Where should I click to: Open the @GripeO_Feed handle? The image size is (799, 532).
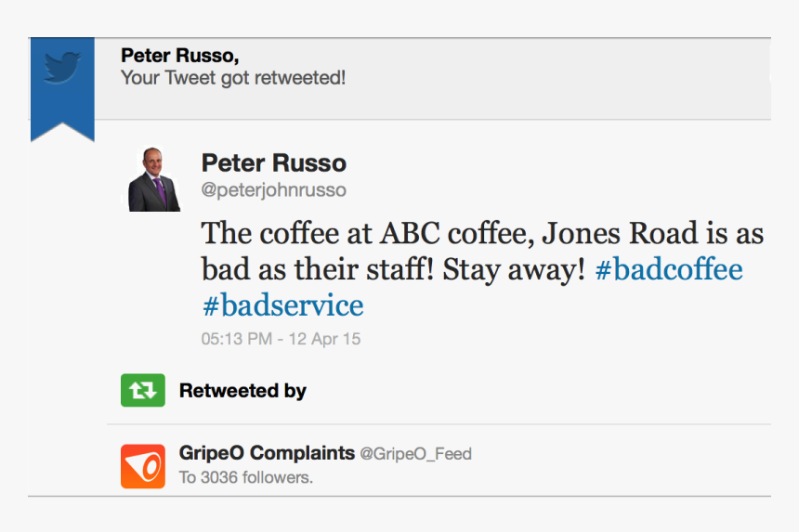click(415, 454)
